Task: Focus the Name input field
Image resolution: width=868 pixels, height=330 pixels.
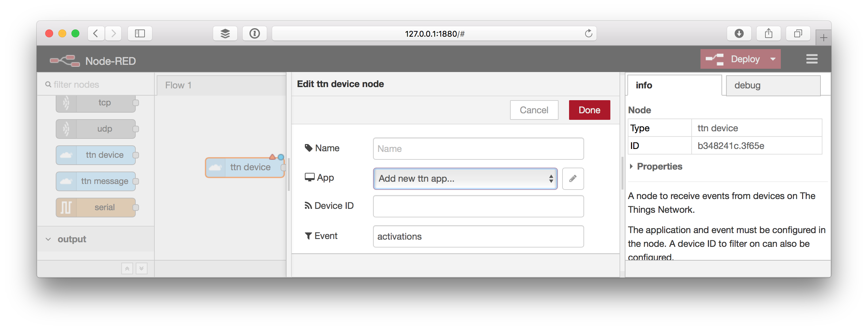Action: pyautogui.click(x=478, y=149)
